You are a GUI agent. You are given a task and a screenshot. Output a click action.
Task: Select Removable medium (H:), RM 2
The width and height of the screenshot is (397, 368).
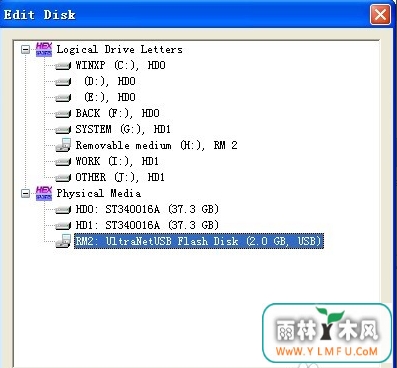point(156,145)
